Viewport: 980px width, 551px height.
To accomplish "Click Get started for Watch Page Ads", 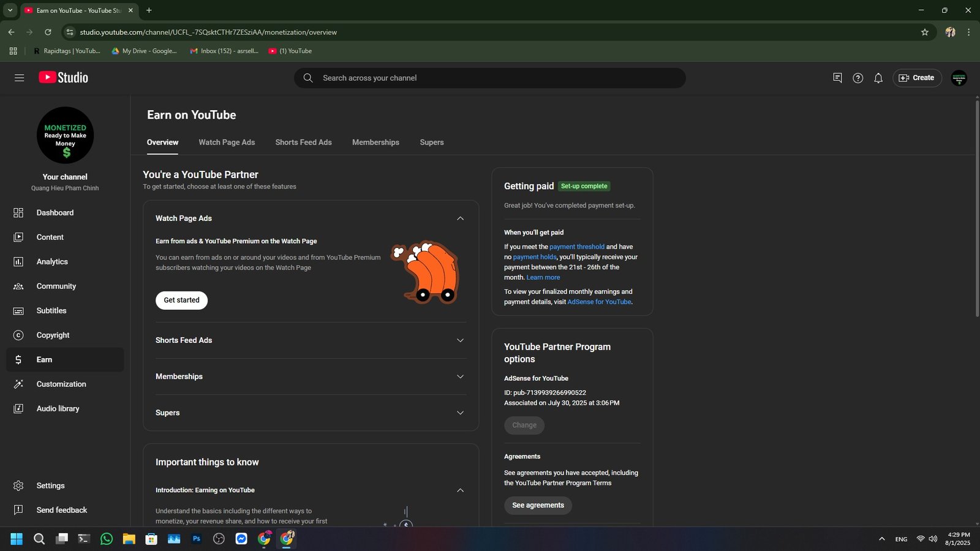I will pyautogui.click(x=181, y=300).
